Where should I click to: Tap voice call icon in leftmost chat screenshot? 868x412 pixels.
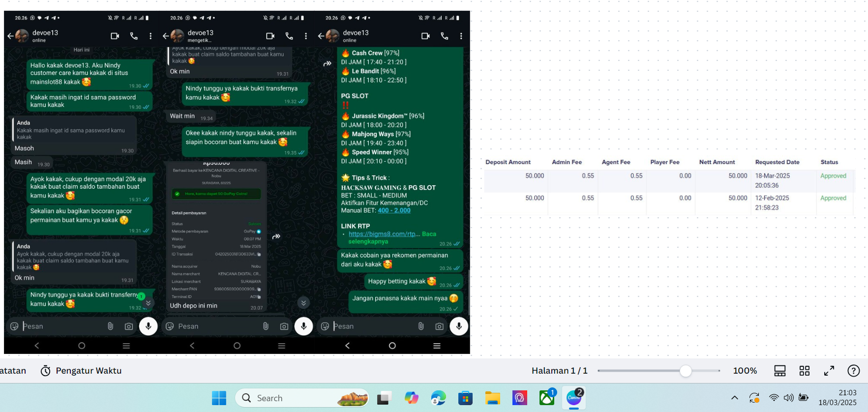134,36
